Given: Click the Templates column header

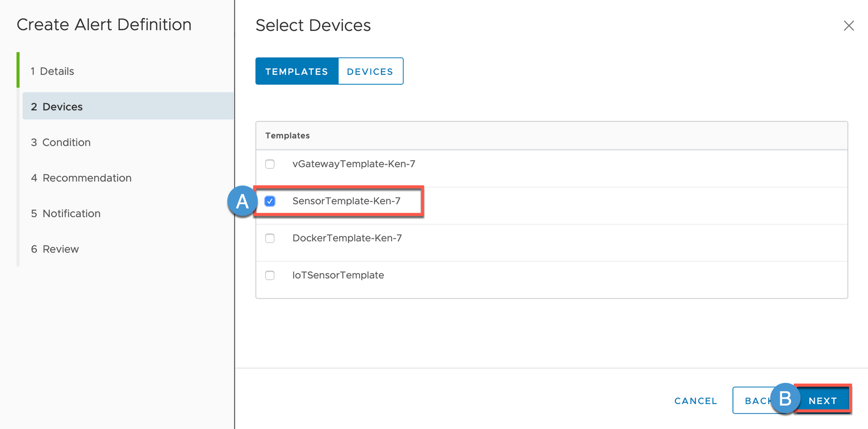Looking at the screenshot, I should pyautogui.click(x=288, y=136).
